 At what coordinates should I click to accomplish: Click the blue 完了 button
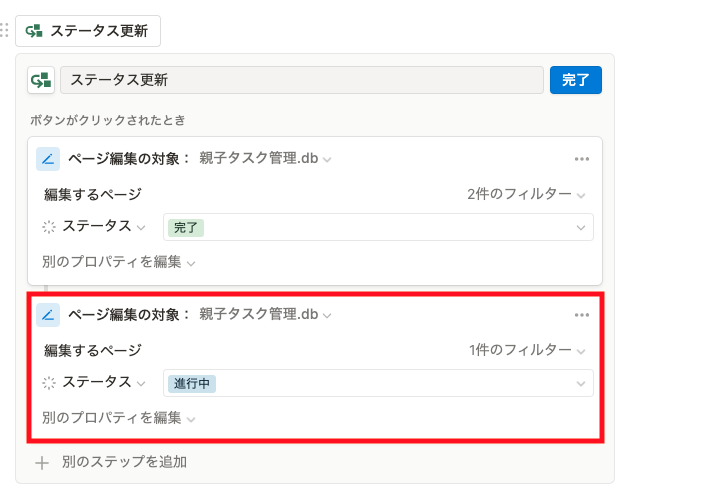[575, 80]
